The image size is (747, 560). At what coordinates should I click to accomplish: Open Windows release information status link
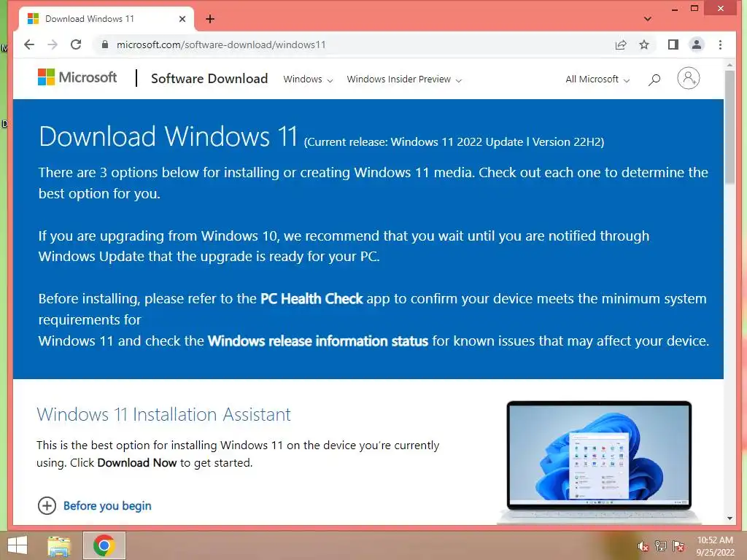coord(318,341)
